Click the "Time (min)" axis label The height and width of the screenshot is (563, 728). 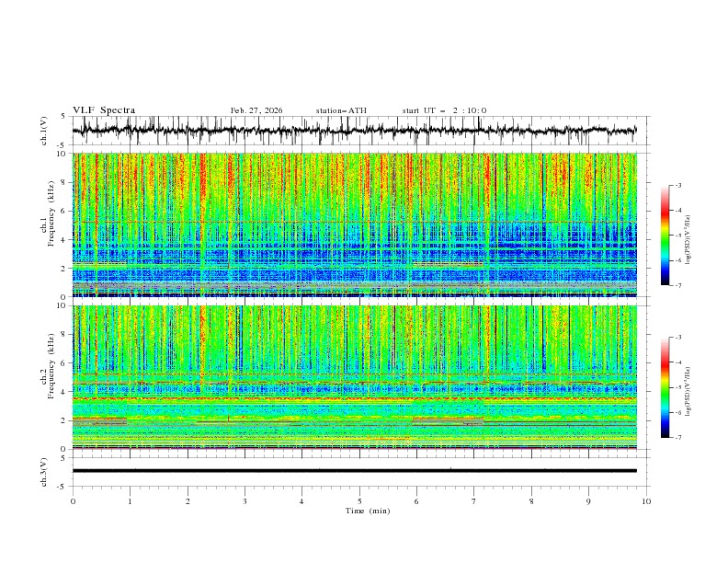pyautogui.click(x=368, y=511)
